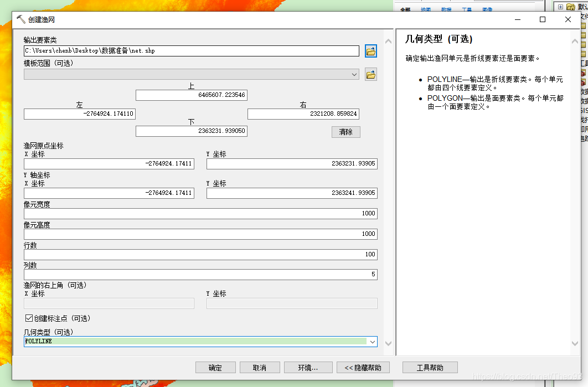The image size is (588, 387).
Task: Open the 模板范围 dropdown list
Action: coord(354,74)
